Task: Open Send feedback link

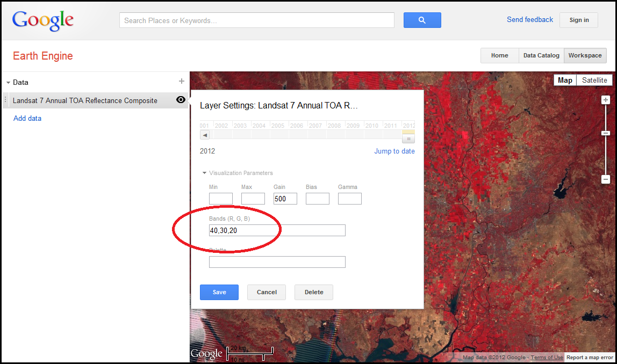Action: (x=529, y=20)
